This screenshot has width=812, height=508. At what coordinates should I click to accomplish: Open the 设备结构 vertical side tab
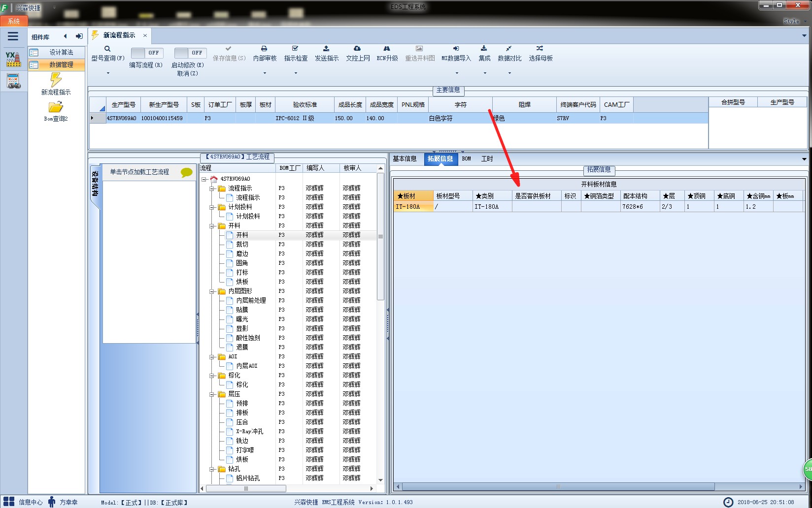click(x=95, y=184)
